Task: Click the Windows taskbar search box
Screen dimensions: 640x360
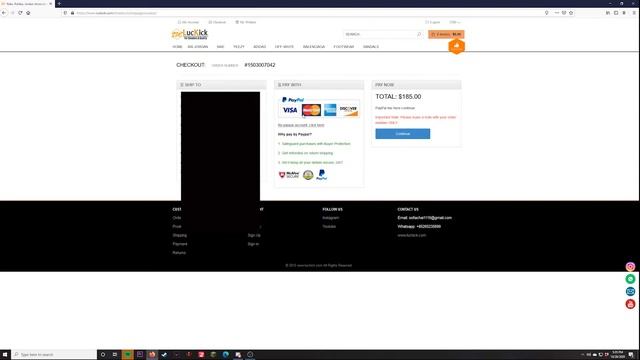Action: 54,355
